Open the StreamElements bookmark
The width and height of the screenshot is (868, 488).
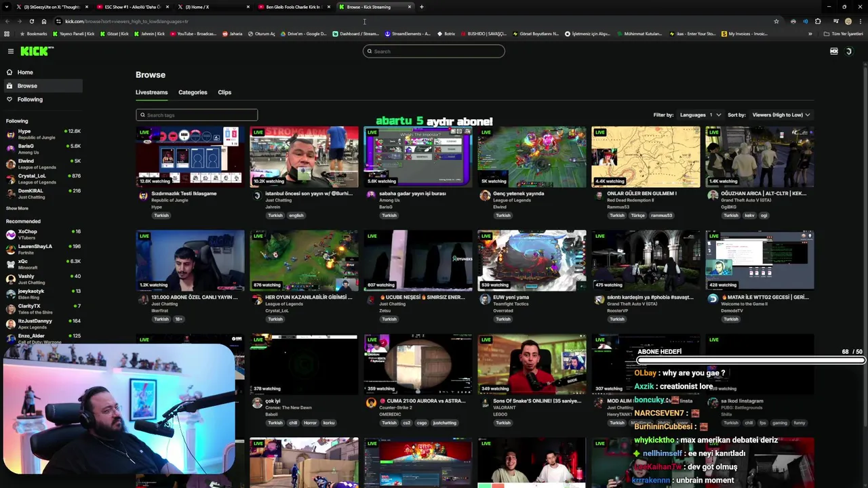point(408,34)
